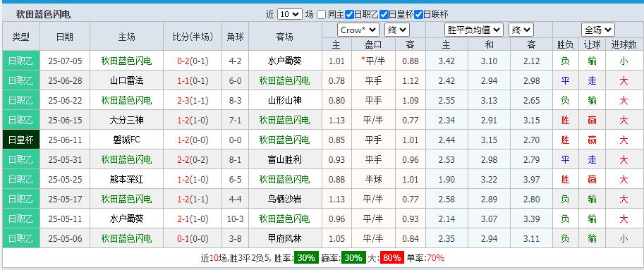The width and height of the screenshot is (644, 270).
Task: Open the 胜平负均值 odds type dropdown
Action: click(x=474, y=30)
